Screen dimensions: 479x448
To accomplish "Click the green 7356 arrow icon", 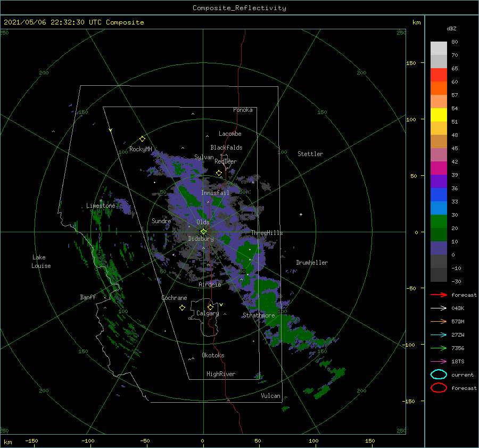I will [439, 348].
